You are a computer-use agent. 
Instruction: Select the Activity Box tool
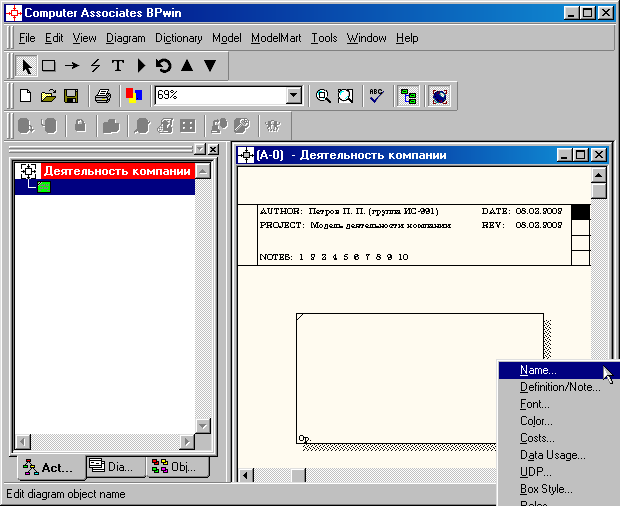pos(49,66)
